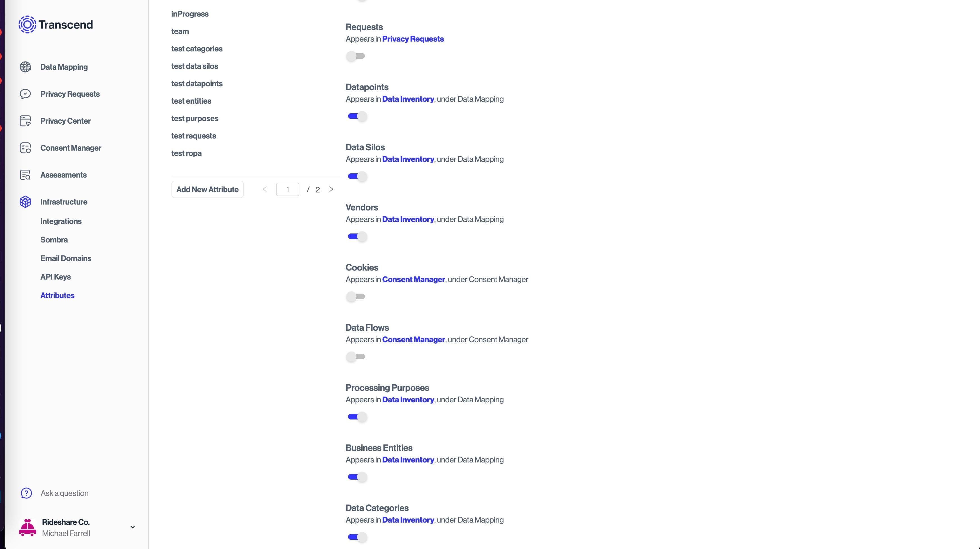This screenshot has height=549, width=980.
Task: Click the Ask a question help icon
Action: [26, 493]
